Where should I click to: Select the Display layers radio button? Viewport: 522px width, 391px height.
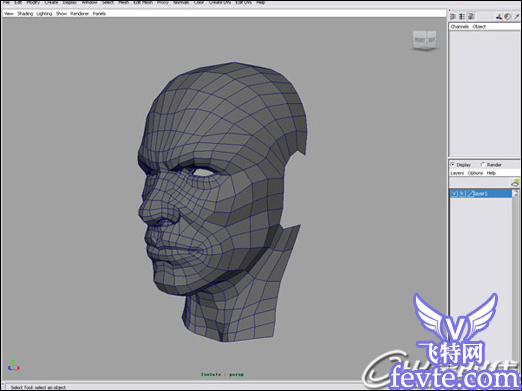click(453, 164)
